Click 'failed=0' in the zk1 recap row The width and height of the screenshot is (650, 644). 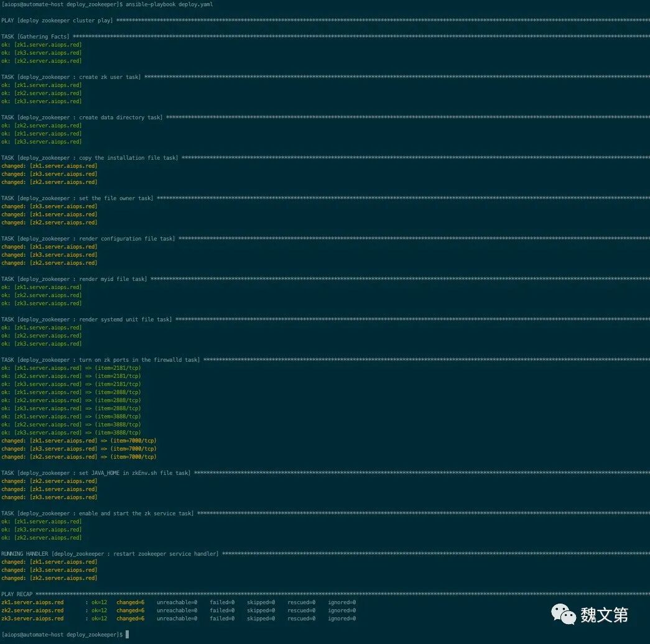point(222,602)
